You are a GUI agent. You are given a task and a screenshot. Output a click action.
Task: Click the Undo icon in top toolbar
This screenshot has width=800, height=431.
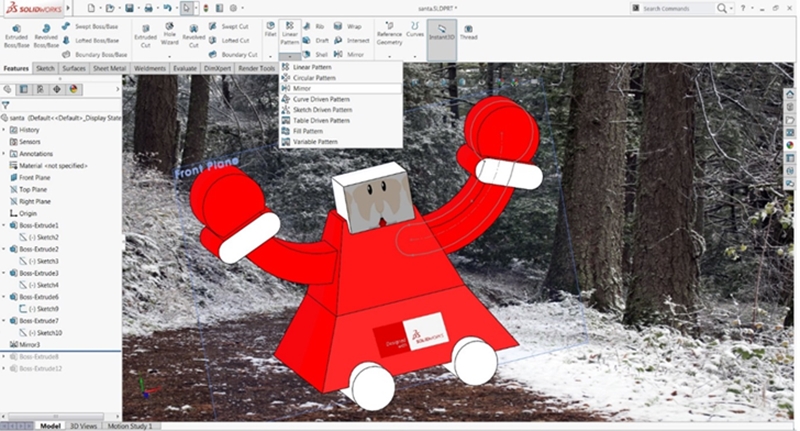click(167, 8)
